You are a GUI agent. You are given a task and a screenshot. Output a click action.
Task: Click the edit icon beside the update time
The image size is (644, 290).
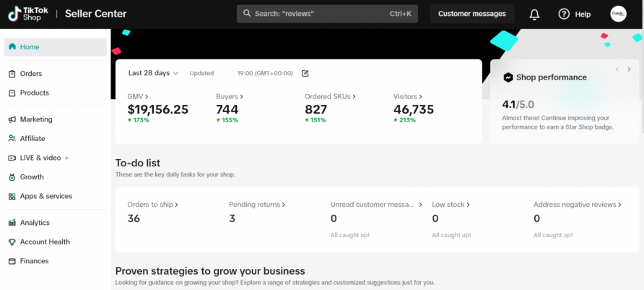point(305,73)
